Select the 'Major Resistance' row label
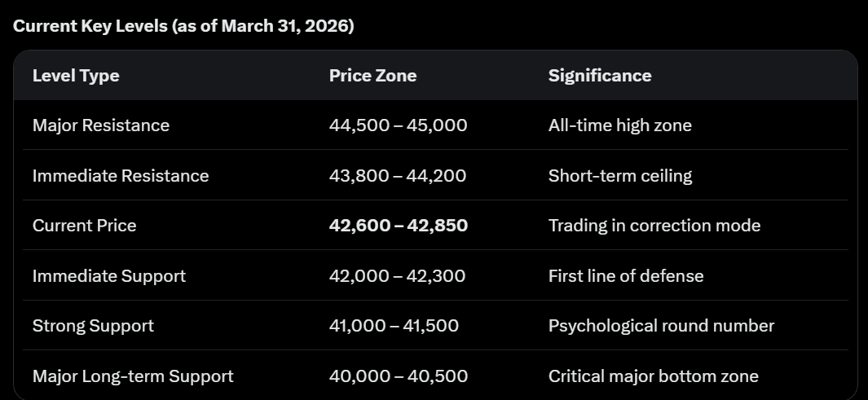 pos(101,125)
